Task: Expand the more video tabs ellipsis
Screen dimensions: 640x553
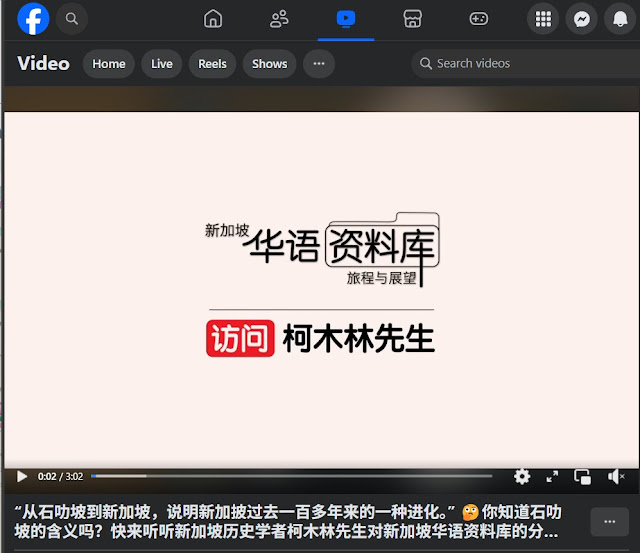Action: [x=319, y=64]
